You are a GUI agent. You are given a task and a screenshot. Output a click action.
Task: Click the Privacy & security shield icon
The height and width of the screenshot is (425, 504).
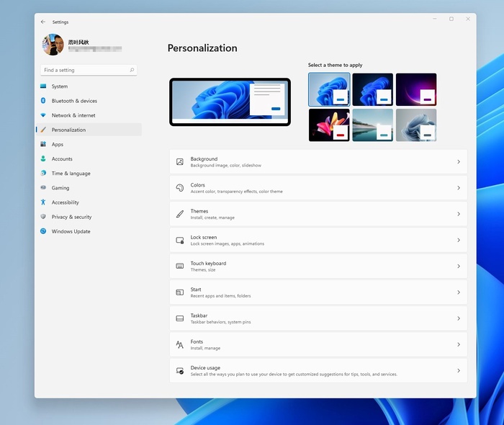point(43,217)
